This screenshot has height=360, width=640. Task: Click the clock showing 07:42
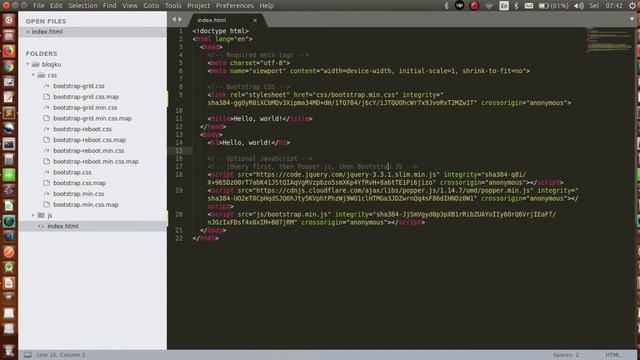pyautogui.click(x=614, y=6)
